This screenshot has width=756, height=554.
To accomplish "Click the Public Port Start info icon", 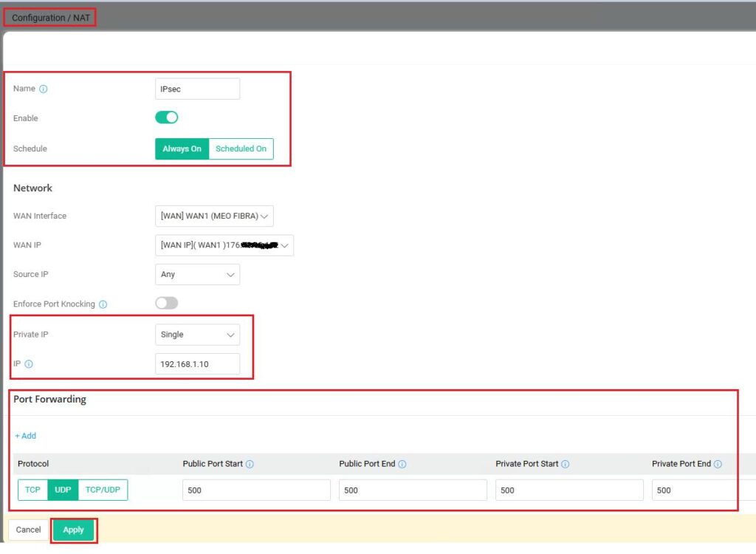I will [x=250, y=465].
